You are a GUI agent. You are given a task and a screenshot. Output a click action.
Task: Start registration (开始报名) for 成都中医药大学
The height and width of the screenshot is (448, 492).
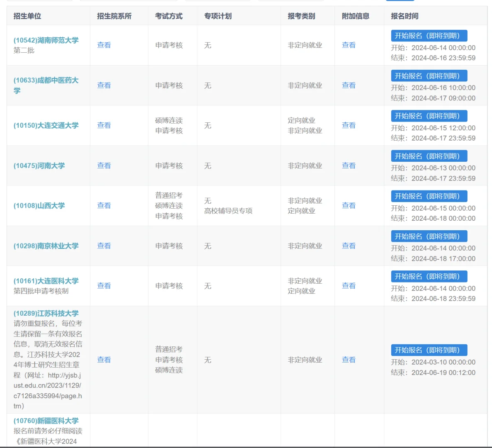coord(429,75)
